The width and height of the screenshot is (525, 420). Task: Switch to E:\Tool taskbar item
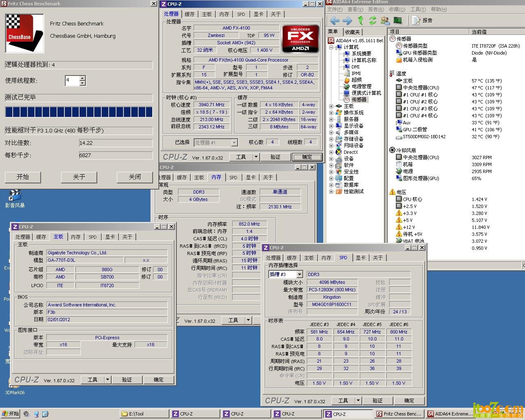(144, 414)
